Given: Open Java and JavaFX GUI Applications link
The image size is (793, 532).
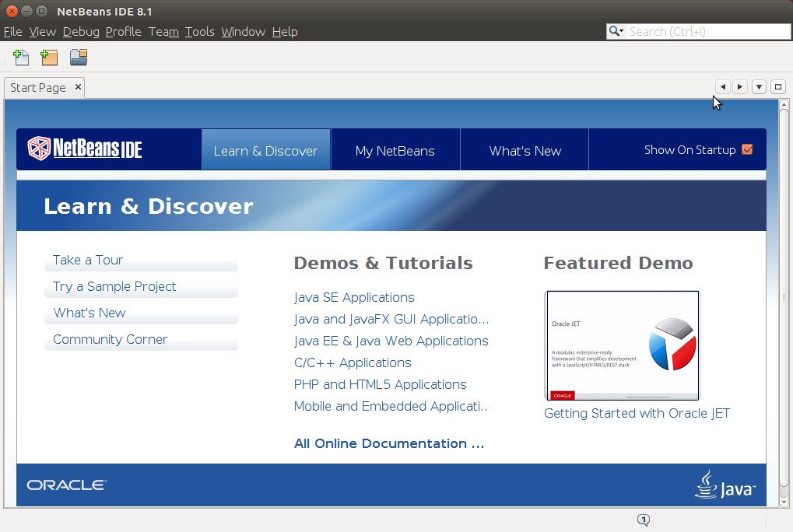Looking at the screenshot, I should pos(391,319).
